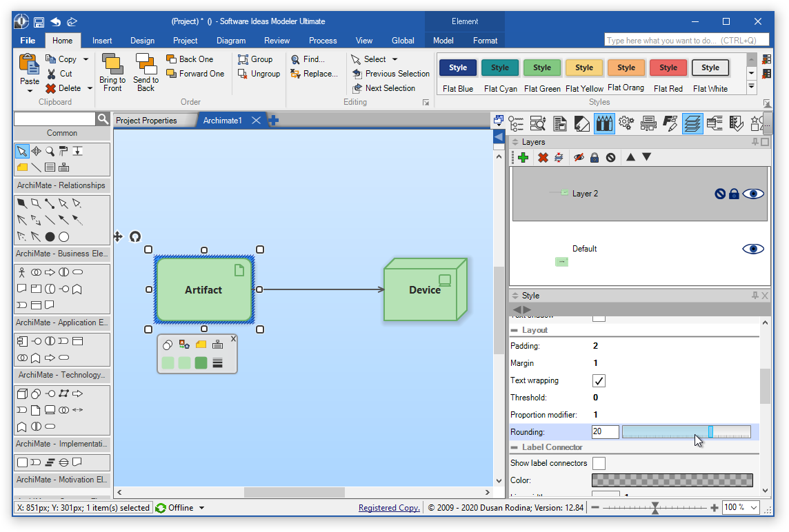The width and height of the screenshot is (789, 532).
Task: Apply the Flat Blue style
Action: (x=458, y=75)
